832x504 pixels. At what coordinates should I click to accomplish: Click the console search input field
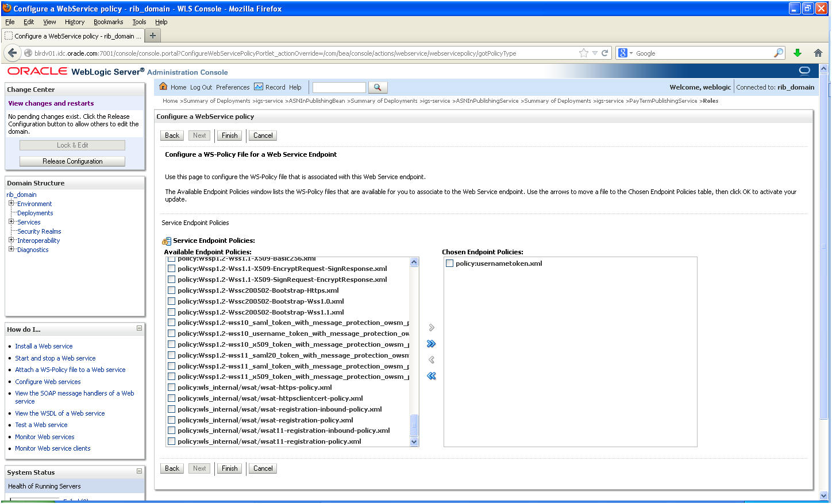[339, 87]
